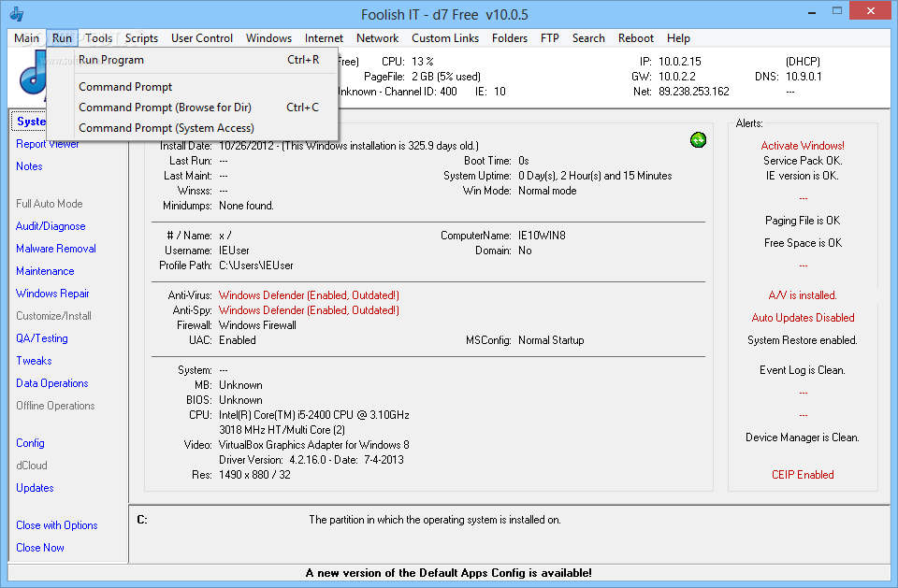Click Device Manager is Clean alert
The height and width of the screenshot is (588, 898).
(803, 437)
